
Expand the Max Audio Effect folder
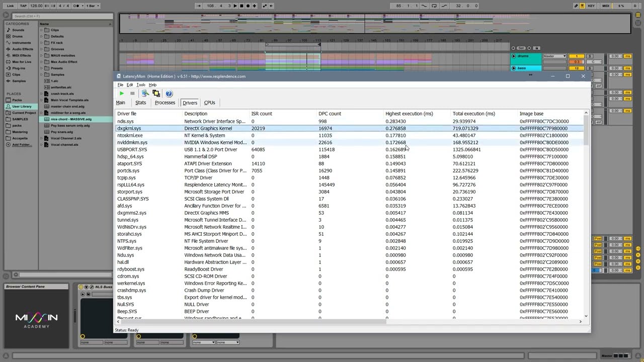pyautogui.click(x=42, y=62)
